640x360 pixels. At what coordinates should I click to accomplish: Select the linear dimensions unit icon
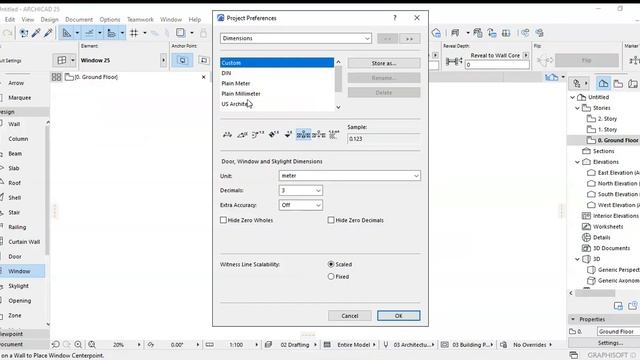click(x=227, y=134)
